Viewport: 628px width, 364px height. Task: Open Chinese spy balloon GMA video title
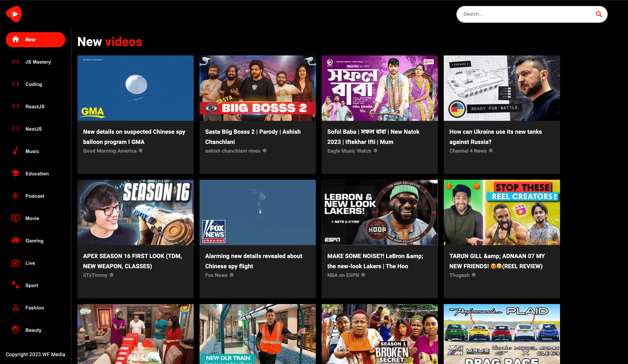point(134,137)
